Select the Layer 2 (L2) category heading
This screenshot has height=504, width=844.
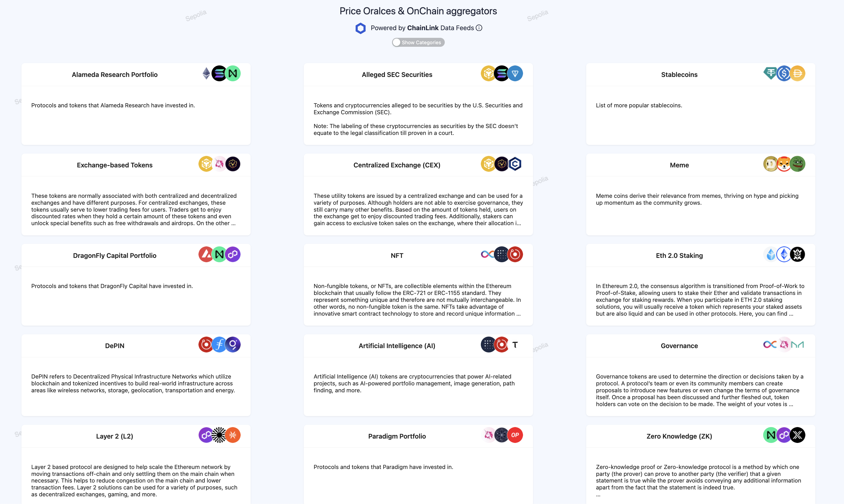115,436
